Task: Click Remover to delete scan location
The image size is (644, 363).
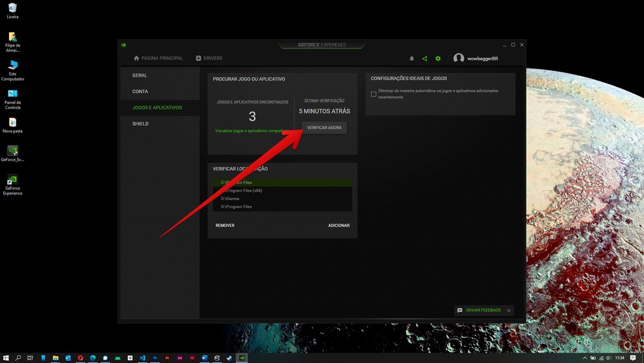Action: (225, 225)
